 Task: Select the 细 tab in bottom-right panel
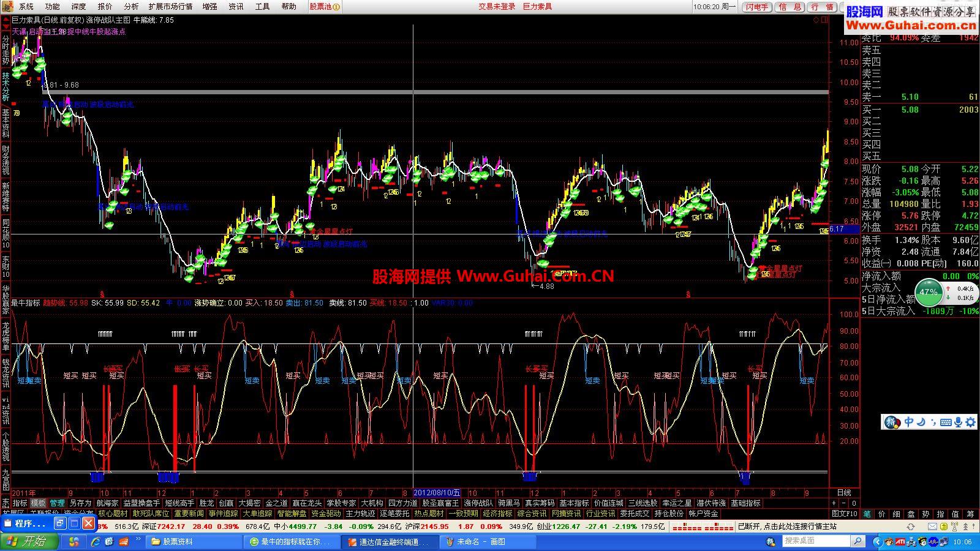[897, 514]
